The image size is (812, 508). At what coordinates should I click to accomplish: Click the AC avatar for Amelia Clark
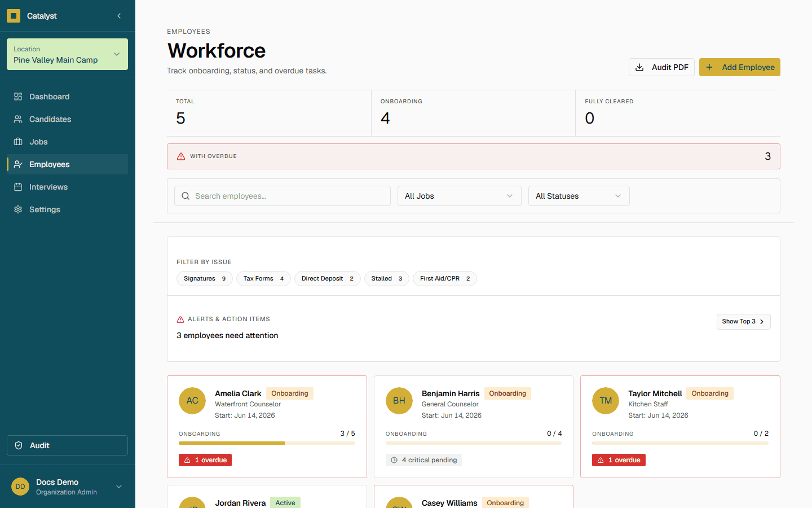click(192, 401)
